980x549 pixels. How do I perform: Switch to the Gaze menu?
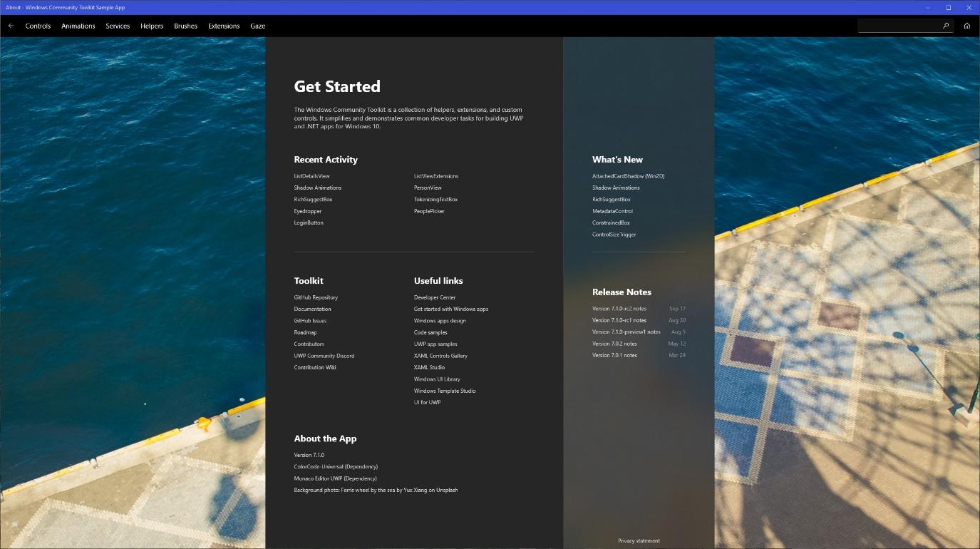258,26
